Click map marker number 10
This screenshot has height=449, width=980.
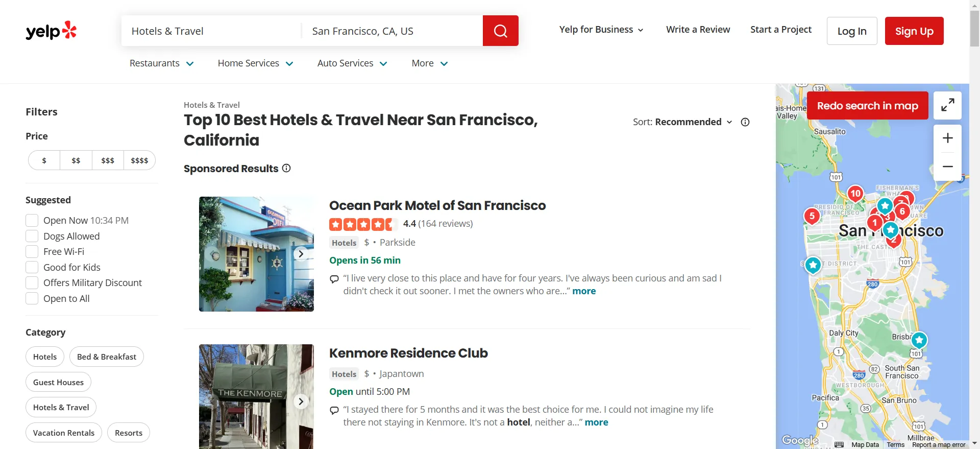[855, 194]
